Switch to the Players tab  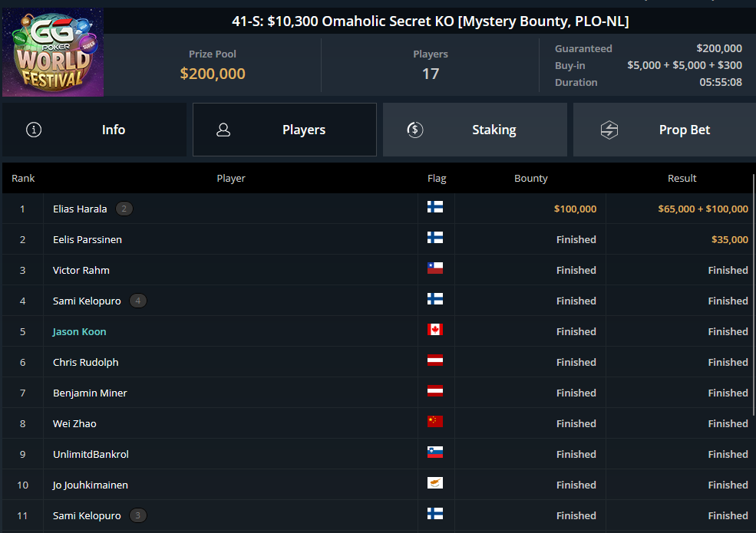(x=285, y=130)
